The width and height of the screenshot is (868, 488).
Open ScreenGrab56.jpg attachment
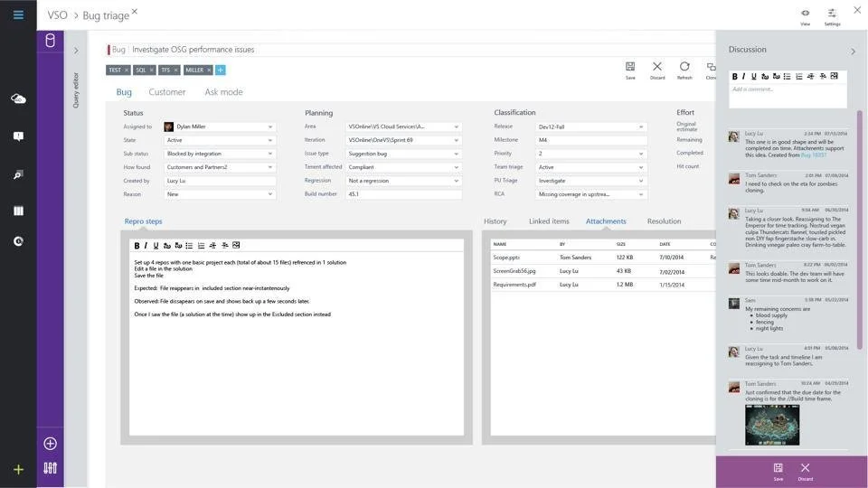[x=514, y=271]
